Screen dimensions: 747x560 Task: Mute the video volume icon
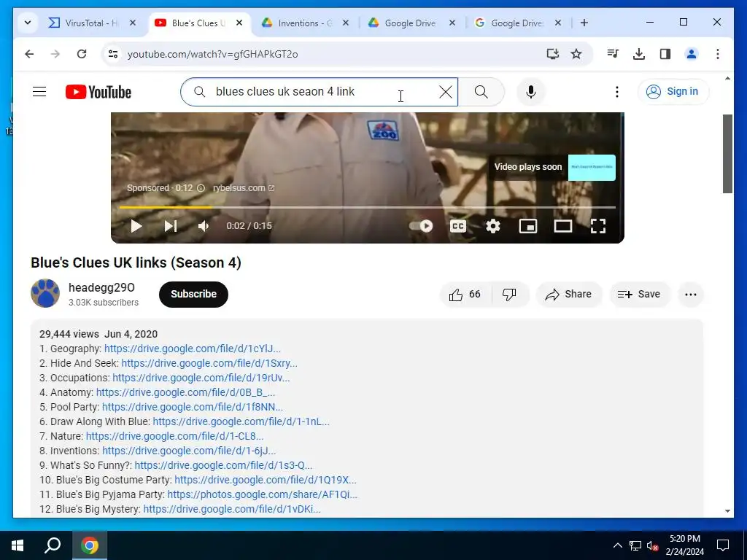pyautogui.click(x=204, y=226)
